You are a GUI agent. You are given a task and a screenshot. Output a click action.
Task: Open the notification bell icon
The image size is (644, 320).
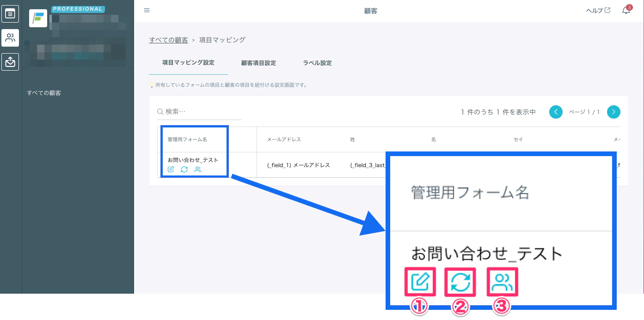click(x=626, y=10)
